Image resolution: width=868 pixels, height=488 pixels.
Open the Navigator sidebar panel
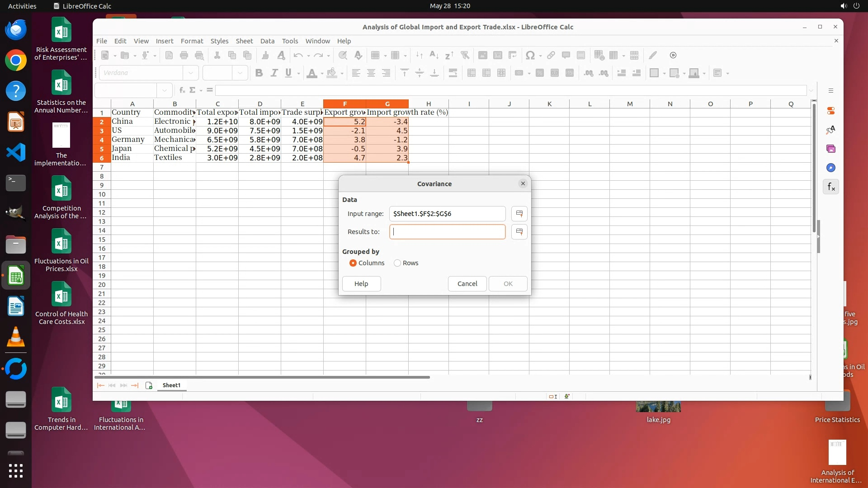[x=831, y=168]
